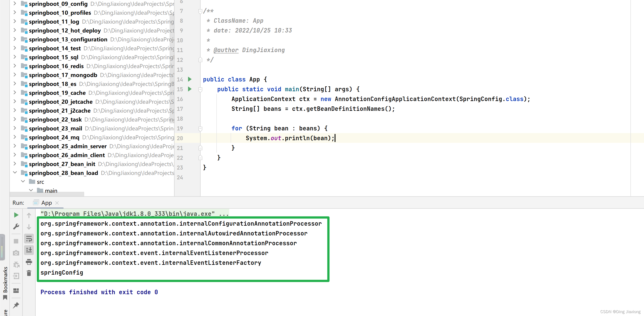Click AnnotationConfigApplicationContext in code
This screenshot has width=644, height=316.
pos(395,99)
